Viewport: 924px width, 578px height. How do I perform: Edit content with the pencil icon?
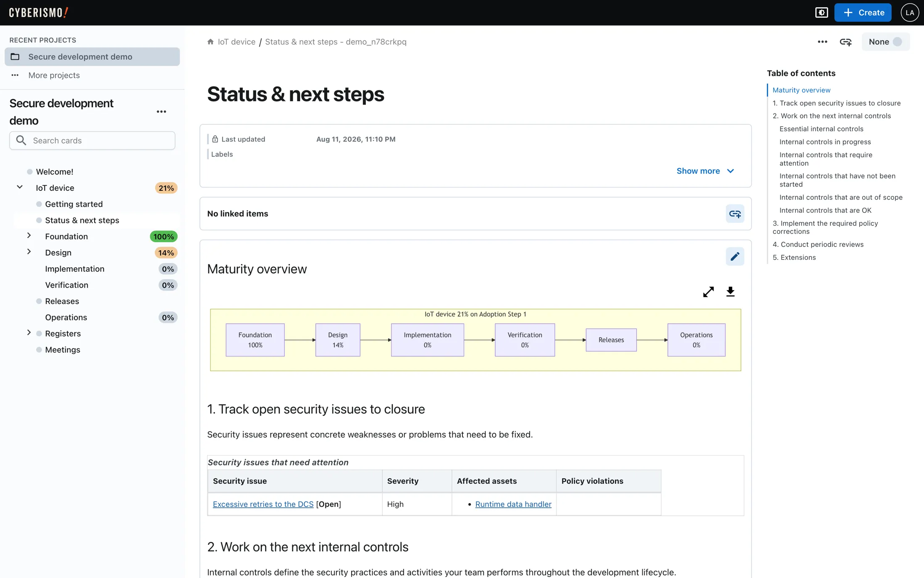tap(735, 256)
